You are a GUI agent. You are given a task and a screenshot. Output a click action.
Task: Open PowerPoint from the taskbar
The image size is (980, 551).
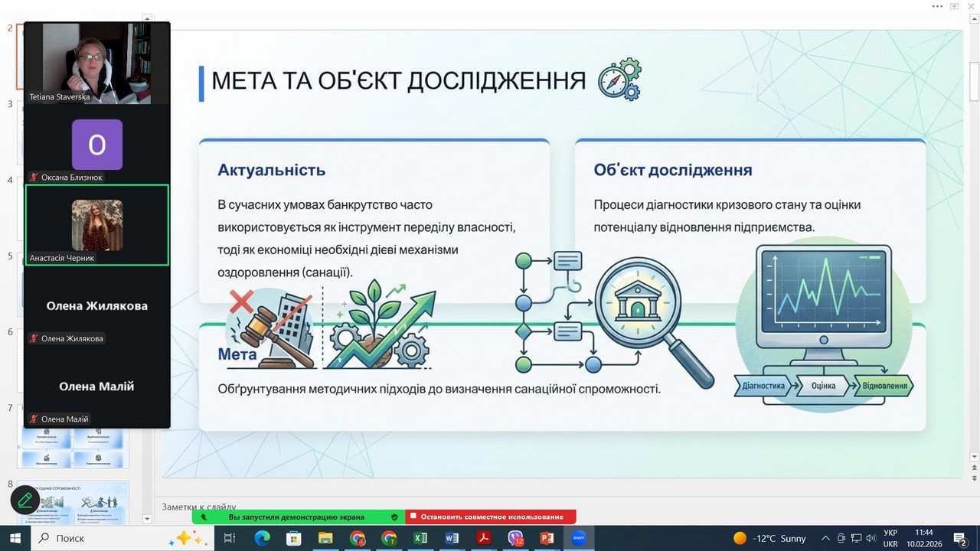[547, 538]
